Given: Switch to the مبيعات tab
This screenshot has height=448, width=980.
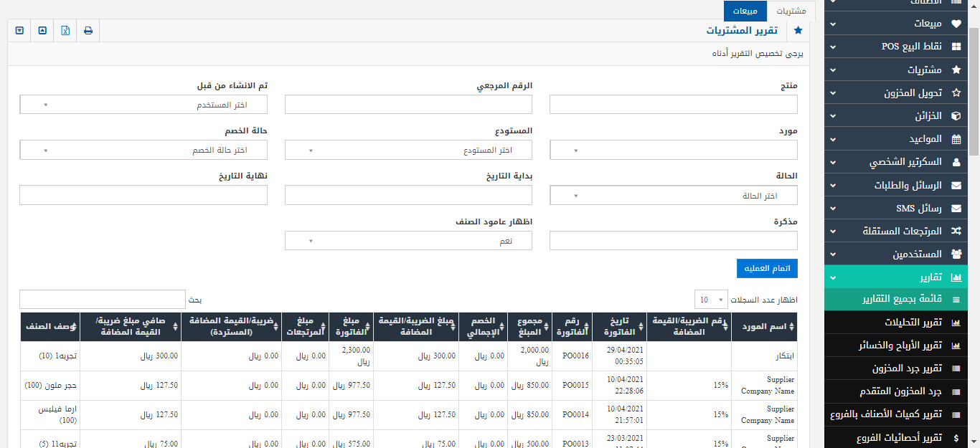Looking at the screenshot, I should 745,11.
